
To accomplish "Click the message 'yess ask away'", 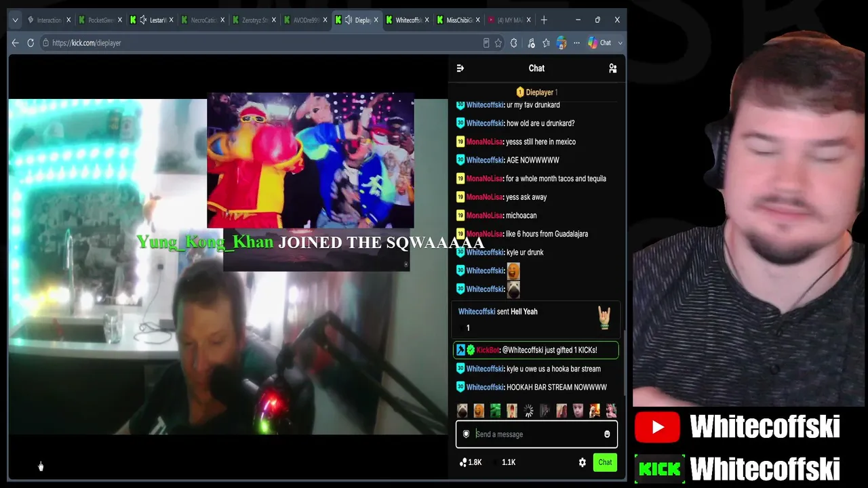I will 526,197.
